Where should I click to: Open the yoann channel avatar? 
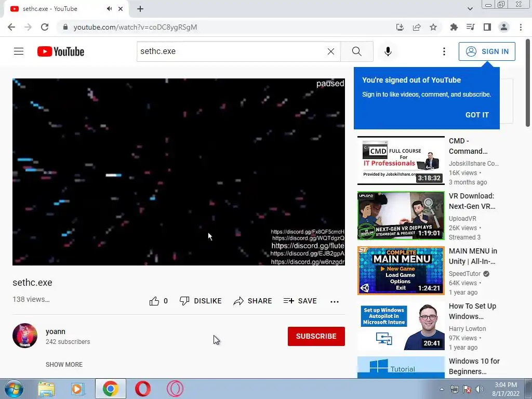(25, 336)
